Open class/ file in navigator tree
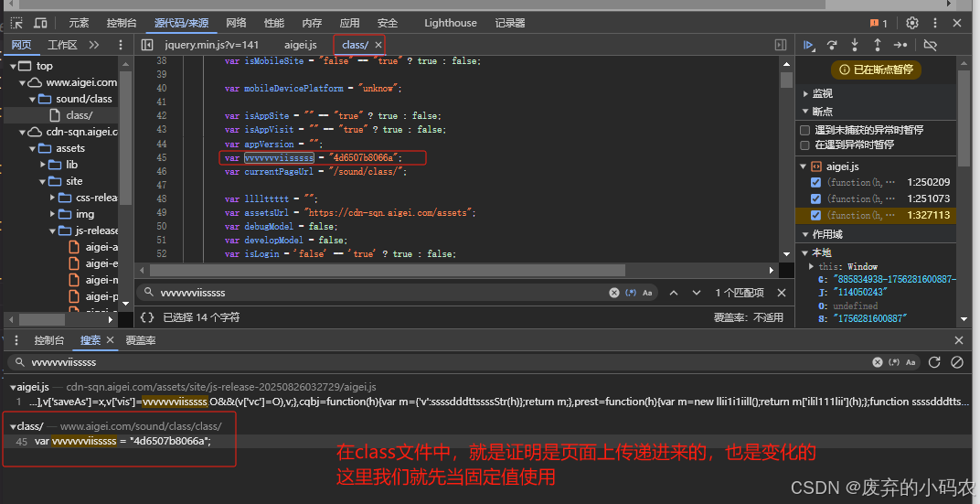 (x=79, y=115)
